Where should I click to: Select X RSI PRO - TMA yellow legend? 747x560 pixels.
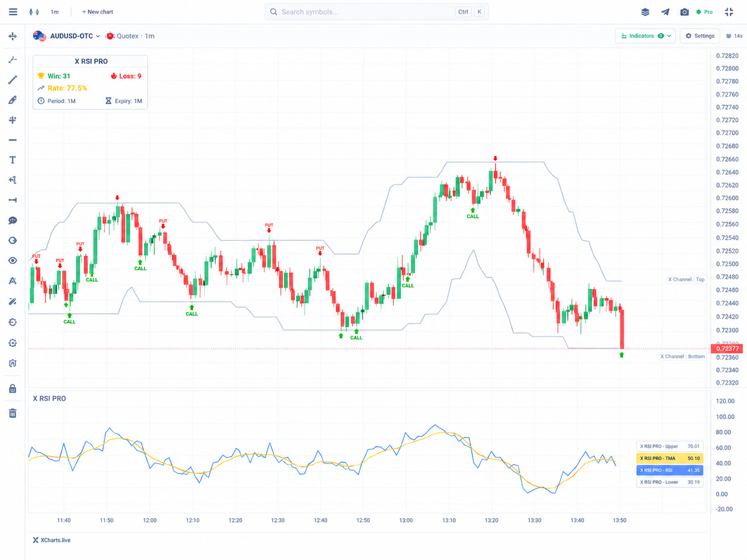(670, 458)
